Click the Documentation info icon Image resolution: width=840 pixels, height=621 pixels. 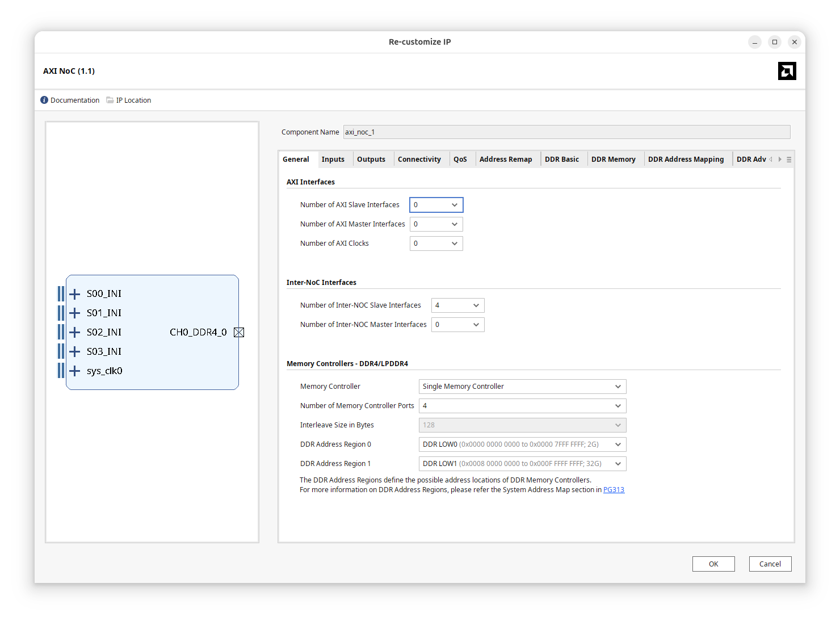(x=44, y=100)
